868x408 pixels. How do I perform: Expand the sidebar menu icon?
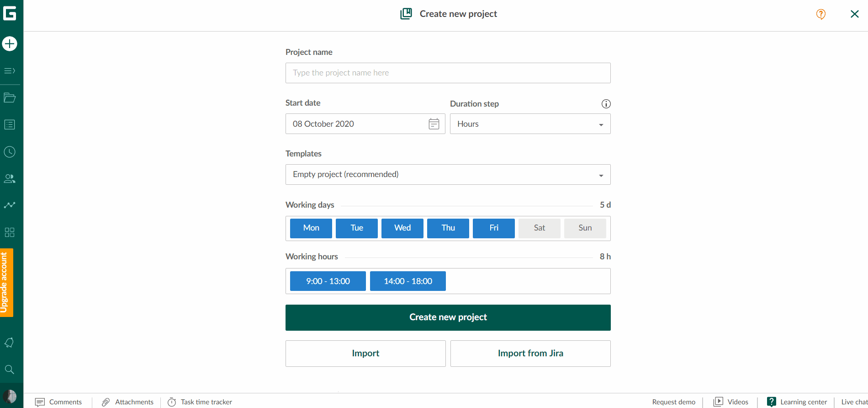[10, 71]
